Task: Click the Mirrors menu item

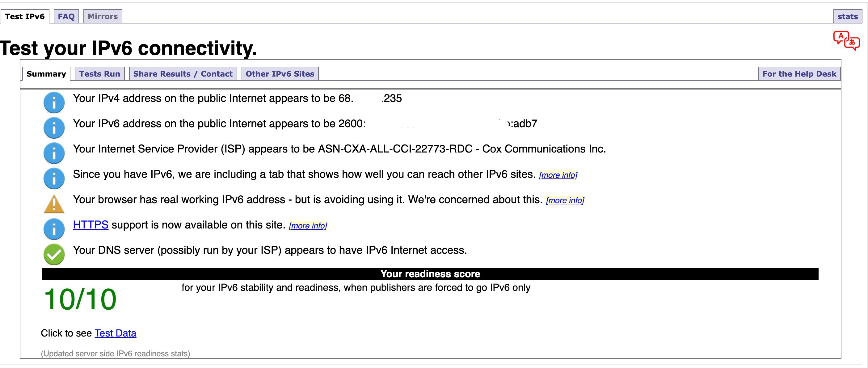Action: 101,16
